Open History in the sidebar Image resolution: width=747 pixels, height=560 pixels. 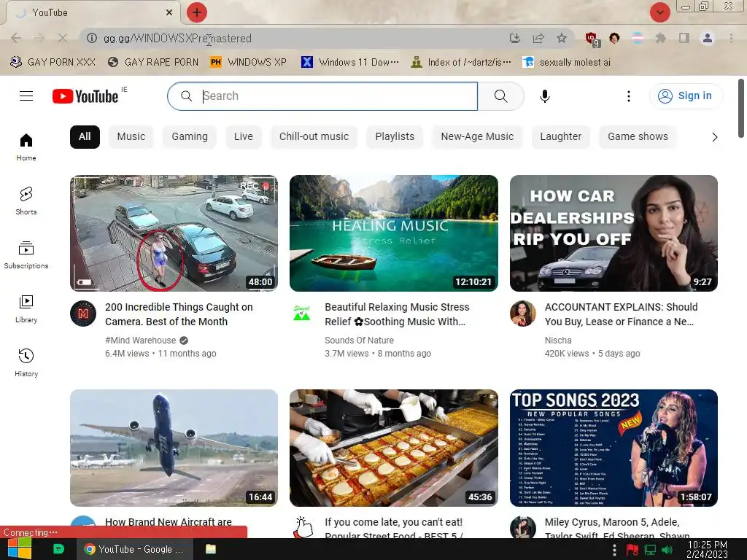pyautogui.click(x=26, y=362)
